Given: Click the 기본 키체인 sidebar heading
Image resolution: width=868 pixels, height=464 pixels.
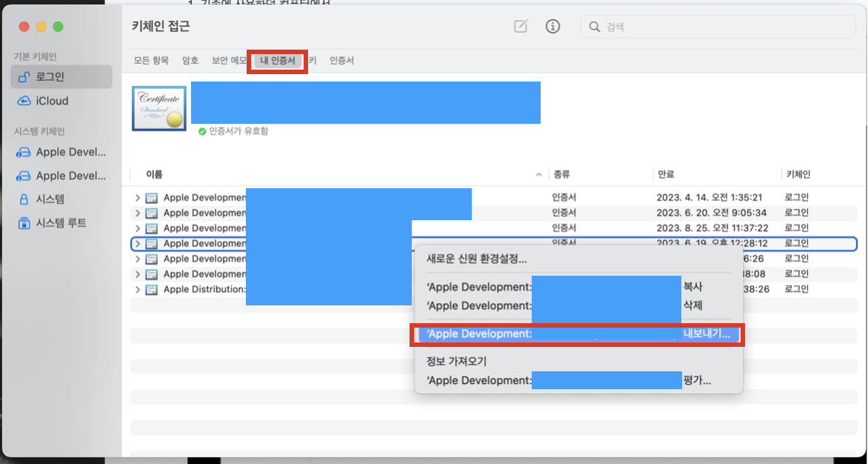Looking at the screenshot, I should 36,56.
